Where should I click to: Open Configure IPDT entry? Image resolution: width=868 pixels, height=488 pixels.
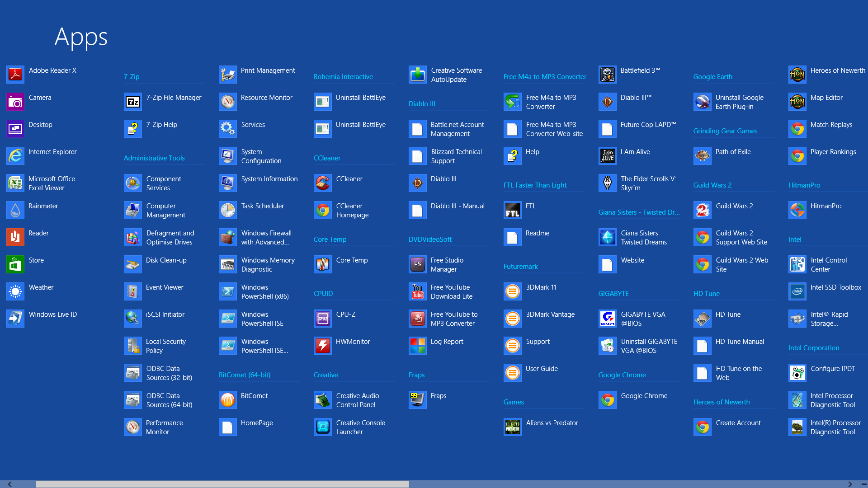pyautogui.click(x=822, y=373)
